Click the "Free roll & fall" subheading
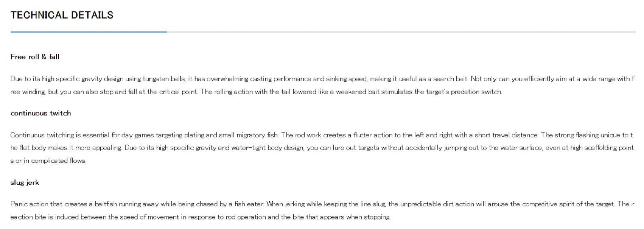Viewport: 644px width, 229px height. pos(35,57)
